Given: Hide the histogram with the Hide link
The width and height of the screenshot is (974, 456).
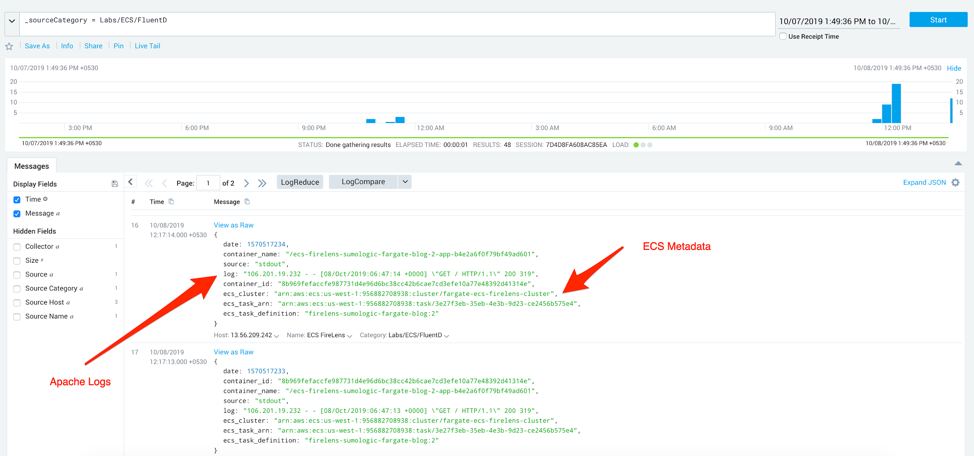Looking at the screenshot, I should coord(954,68).
